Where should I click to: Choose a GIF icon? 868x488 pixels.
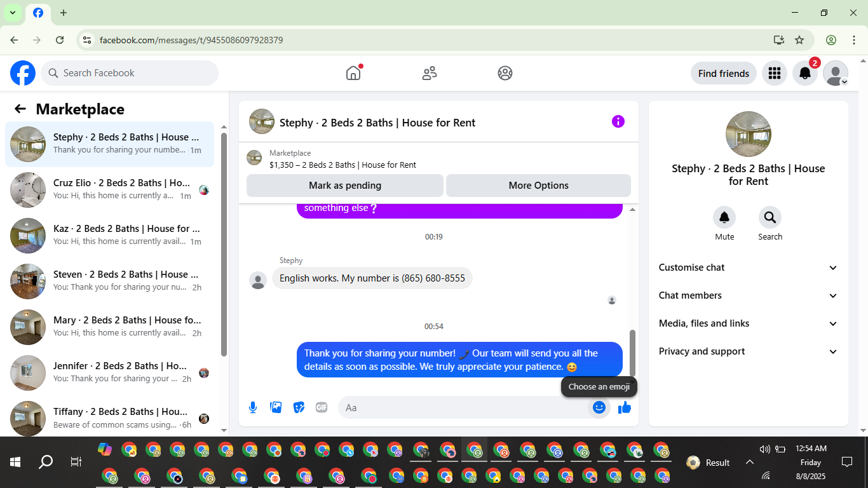point(322,407)
